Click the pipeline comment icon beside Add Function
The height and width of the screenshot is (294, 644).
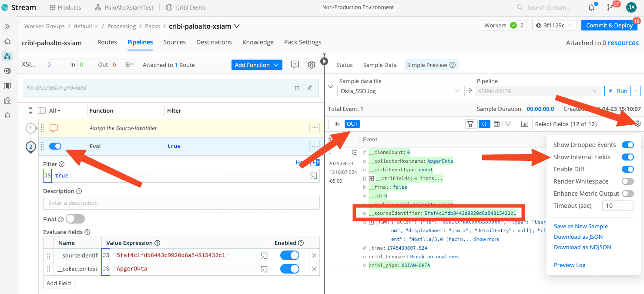(x=295, y=65)
